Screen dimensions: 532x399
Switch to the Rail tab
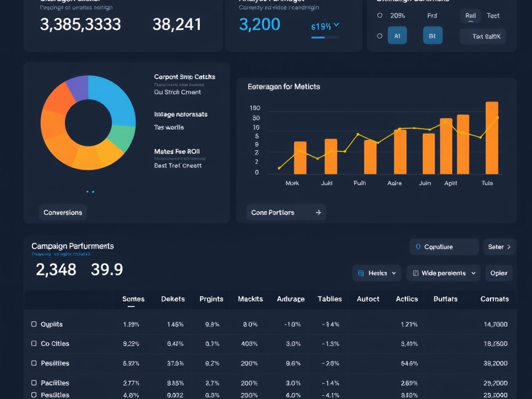pos(470,15)
